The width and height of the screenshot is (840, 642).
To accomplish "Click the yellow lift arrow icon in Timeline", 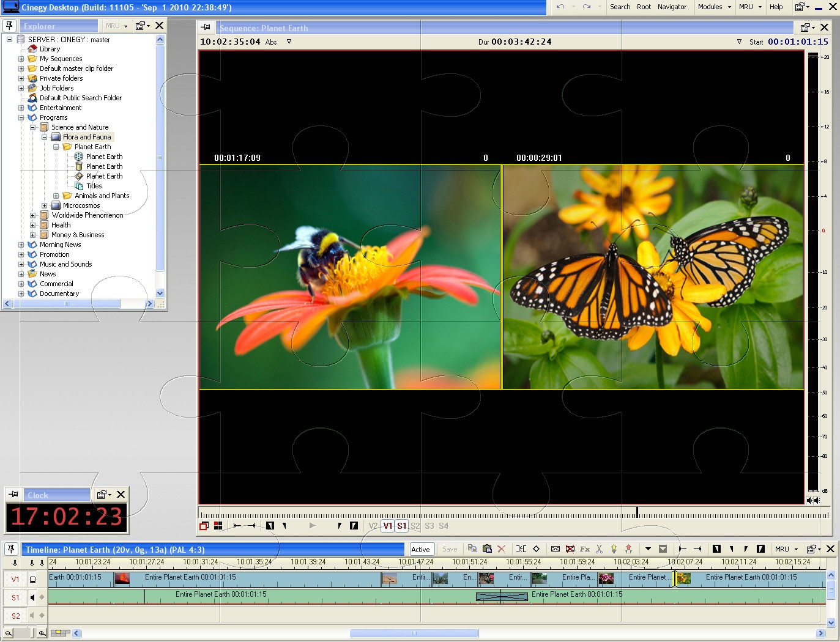I will pos(614,549).
